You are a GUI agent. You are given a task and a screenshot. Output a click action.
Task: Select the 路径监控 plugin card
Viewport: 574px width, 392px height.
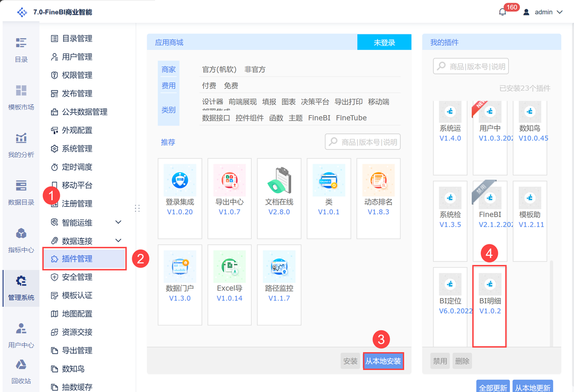[x=279, y=285]
